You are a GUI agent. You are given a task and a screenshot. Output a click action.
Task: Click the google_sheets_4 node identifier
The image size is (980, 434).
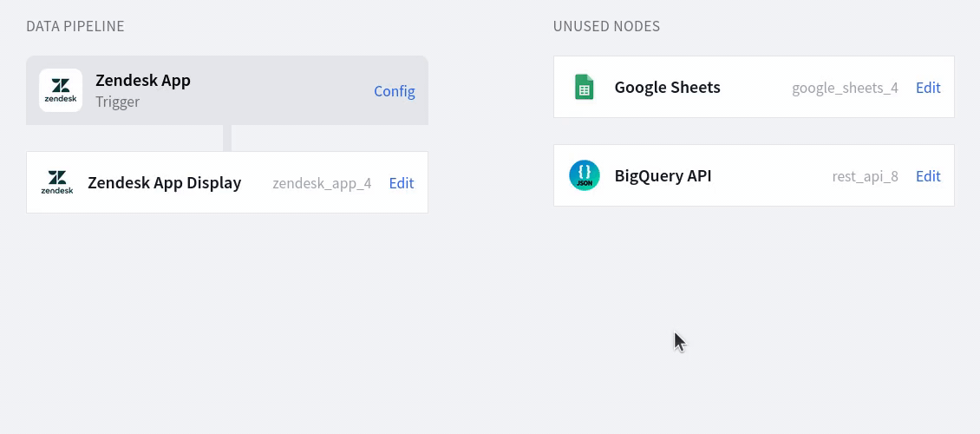[844, 88]
